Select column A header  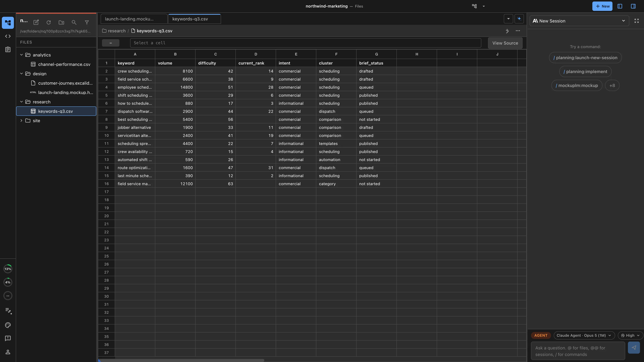pos(135,54)
